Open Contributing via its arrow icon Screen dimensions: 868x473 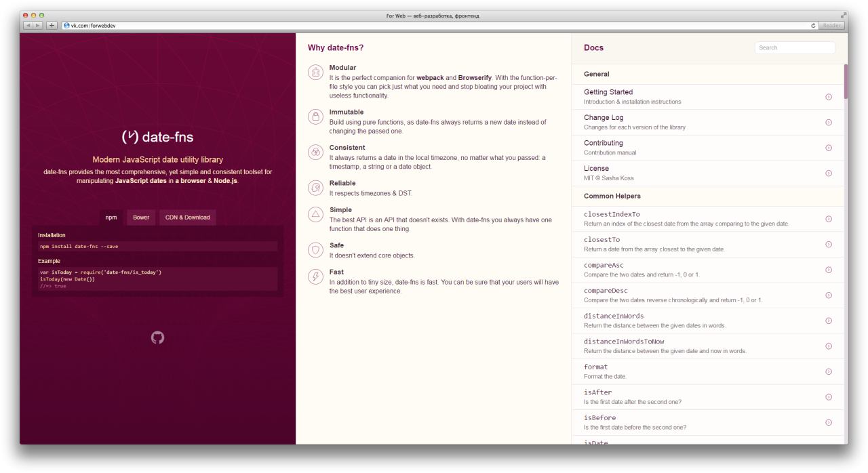829,148
